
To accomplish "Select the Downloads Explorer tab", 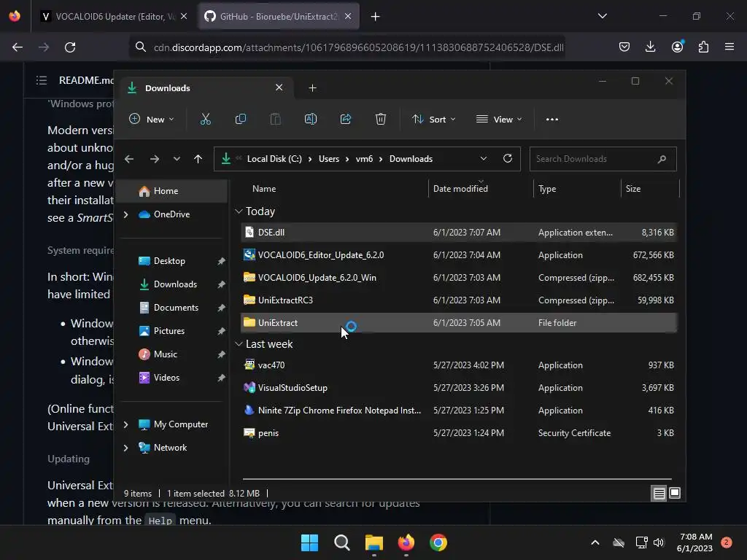I will pyautogui.click(x=205, y=87).
